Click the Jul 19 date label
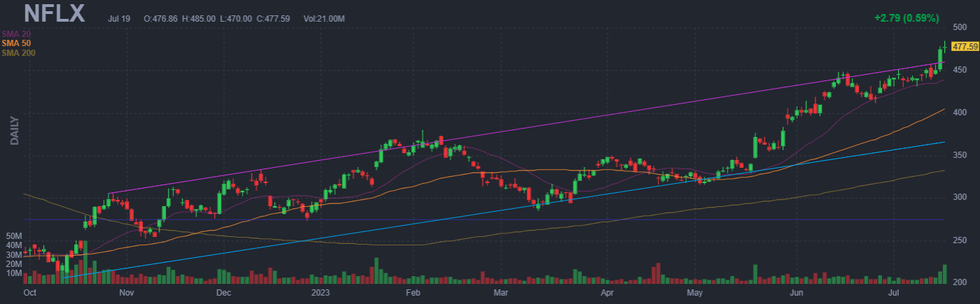 (x=120, y=19)
